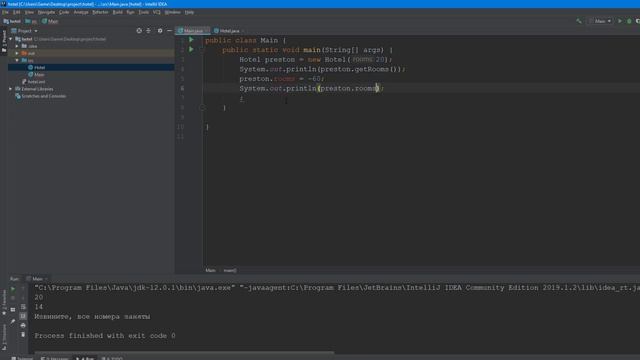The height and width of the screenshot is (360, 640).
Task: Stop the process in the Run panel
Action: pyautogui.click(x=13, y=298)
